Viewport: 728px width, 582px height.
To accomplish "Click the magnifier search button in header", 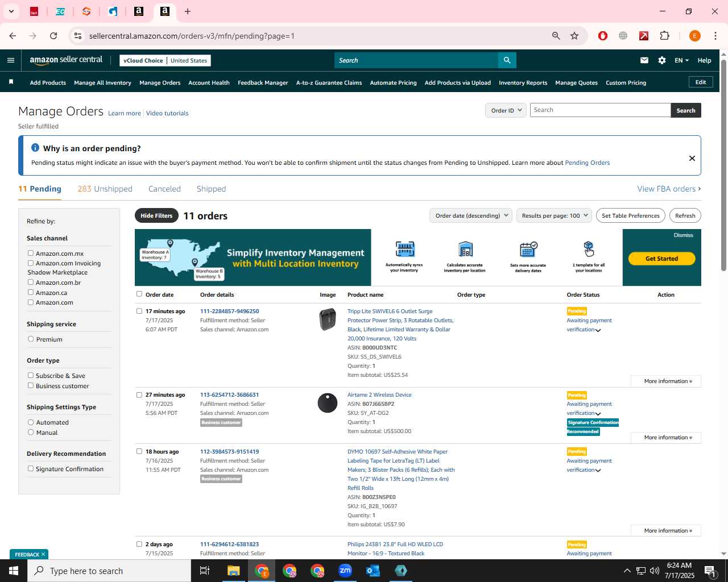I will click(507, 60).
